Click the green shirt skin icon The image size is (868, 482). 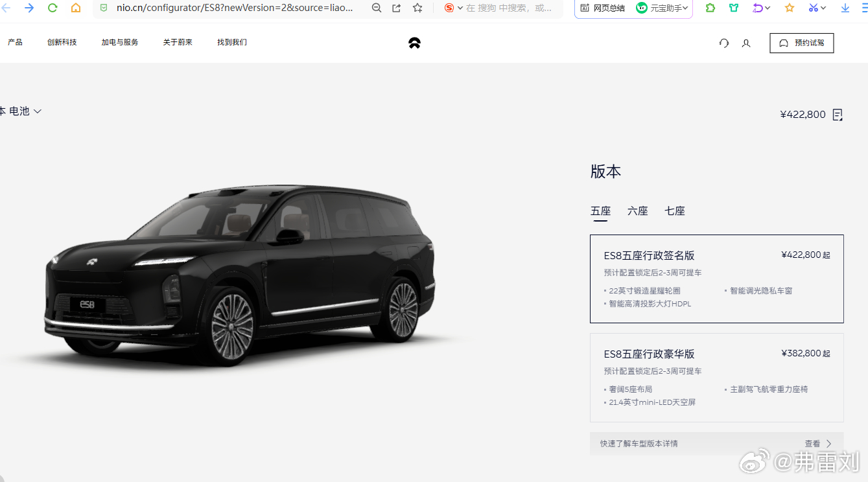pyautogui.click(x=734, y=8)
